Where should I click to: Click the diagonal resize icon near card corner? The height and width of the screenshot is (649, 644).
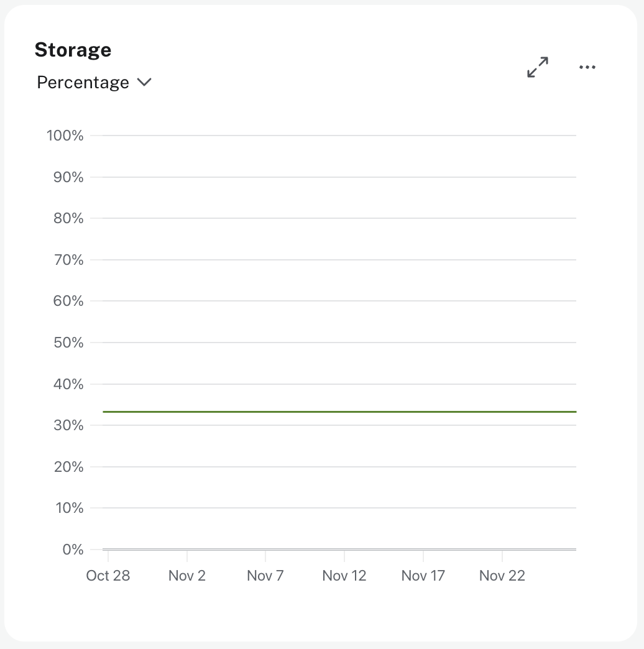[x=537, y=67]
